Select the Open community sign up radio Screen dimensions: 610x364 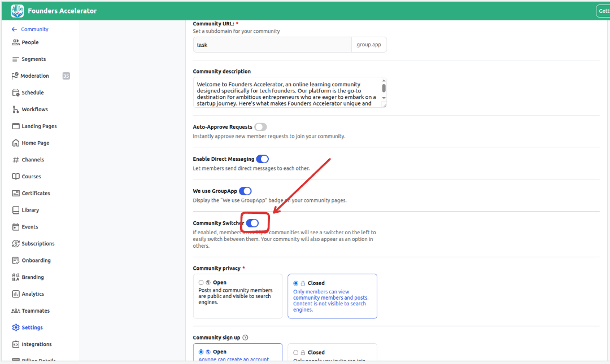click(x=201, y=352)
